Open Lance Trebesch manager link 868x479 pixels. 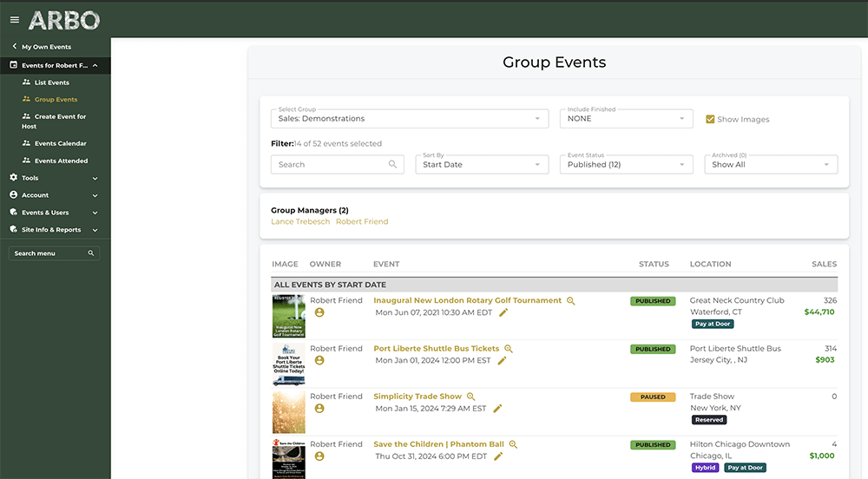click(300, 221)
